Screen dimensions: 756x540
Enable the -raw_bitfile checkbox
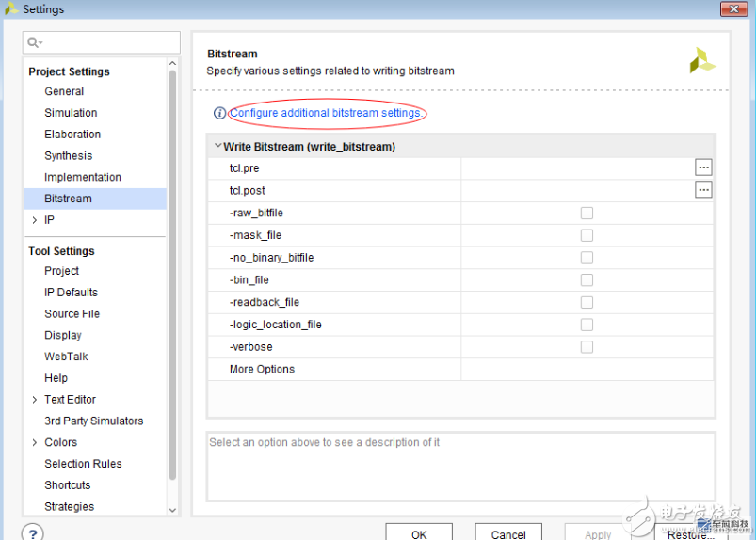[x=587, y=213]
